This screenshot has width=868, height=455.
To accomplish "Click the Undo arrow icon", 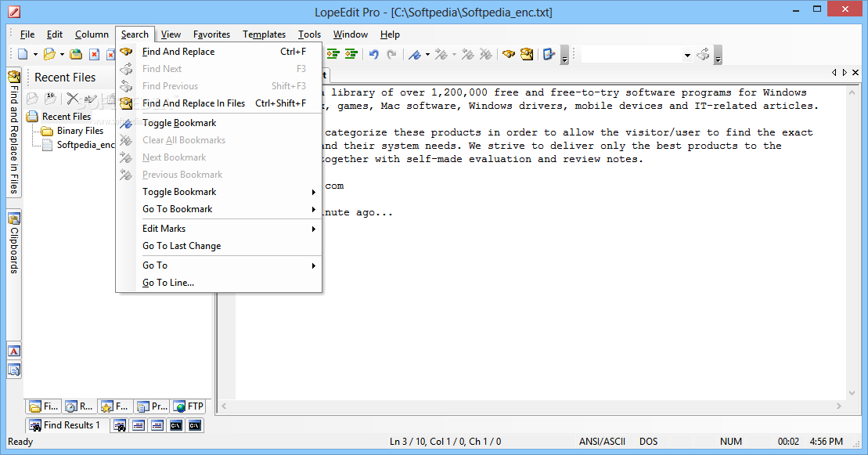I will pos(374,54).
